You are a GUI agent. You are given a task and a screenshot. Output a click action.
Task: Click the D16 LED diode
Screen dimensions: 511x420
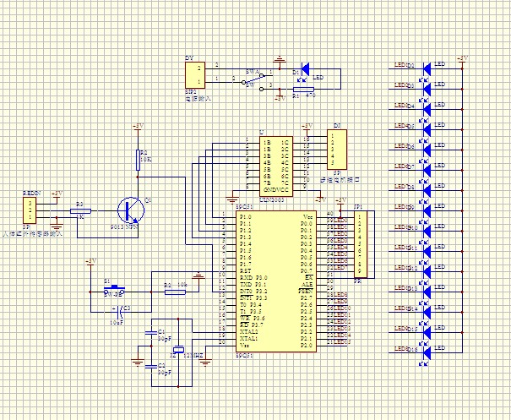coord(427,352)
